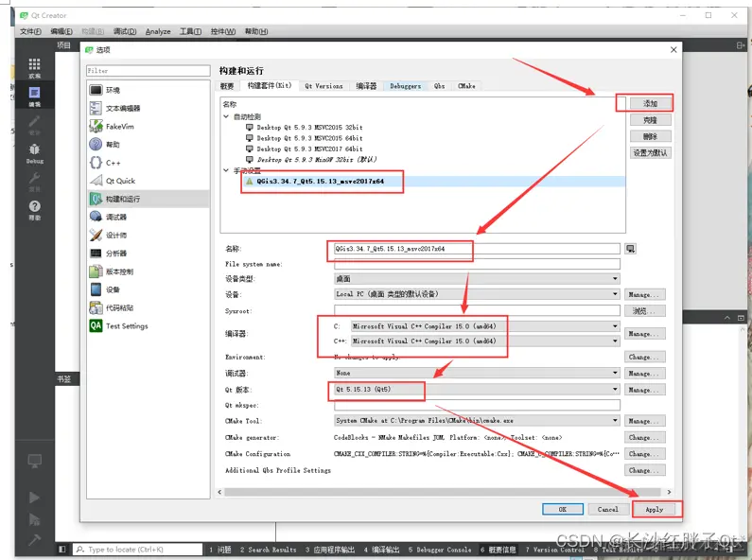The height and width of the screenshot is (560, 752).
Task: Click the kit icon button beside name
Action: point(630,249)
